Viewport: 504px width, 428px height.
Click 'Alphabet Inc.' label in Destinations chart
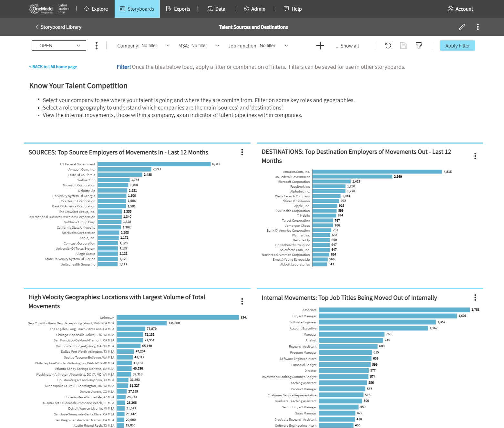[x=300, y=191]
